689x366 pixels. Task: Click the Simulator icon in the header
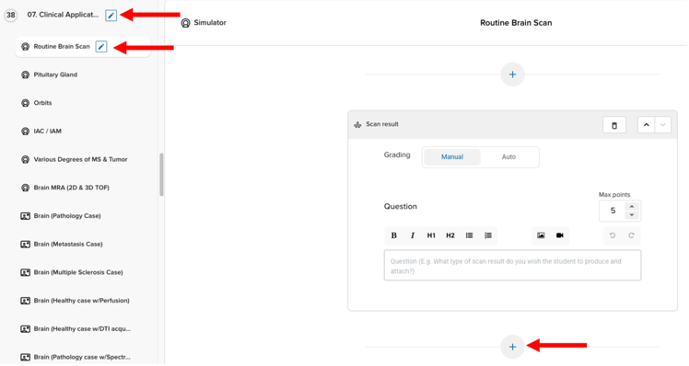(x=185, y=23)
